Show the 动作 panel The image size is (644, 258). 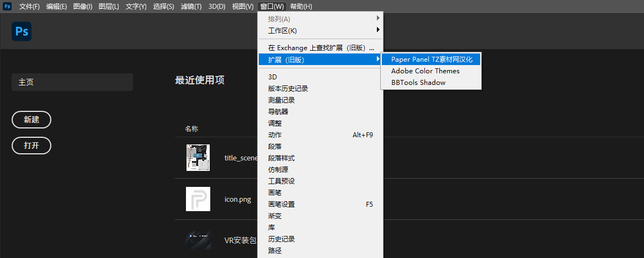(x=321, y=135)
